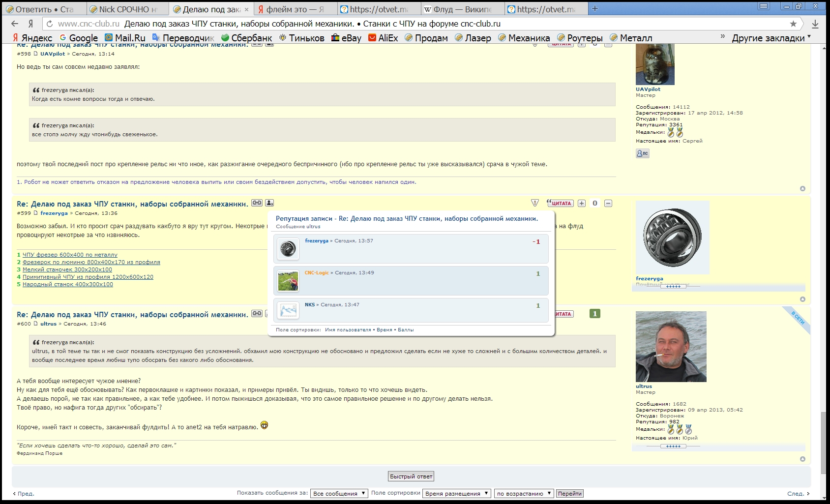Sort reputation popup by Баллы
This screenshot has width=830, height=504.
pyautogui.click(x=406, y=330)
